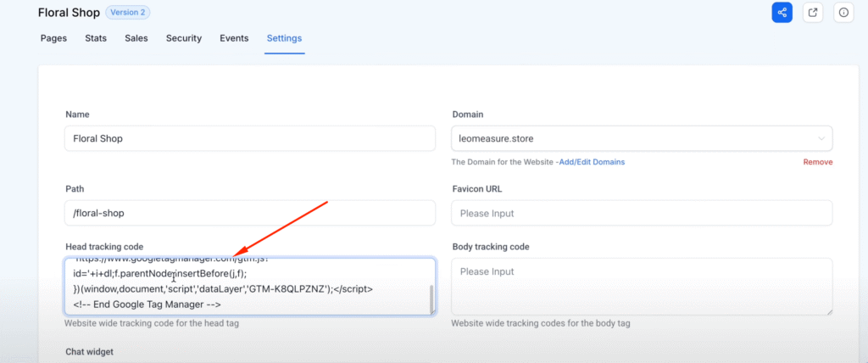868x363 pixels.
Task: Click the Body tracking code textarea
Action: tap(641, 287)
